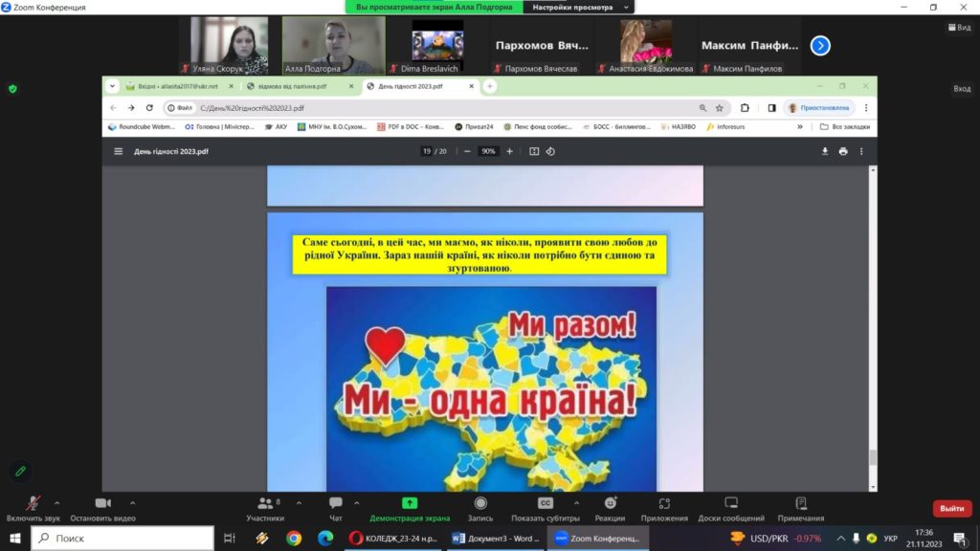Open browser extensions puzzle icon
The width and height of the screenshot is (980, 551).
745,107
